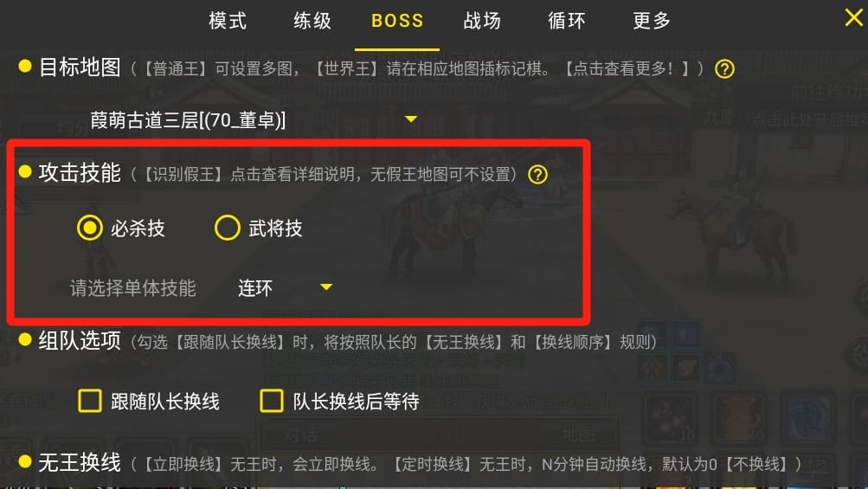Click 【点击查看更多！】 link text
The height and width of the screenshot is (489, 868).
626,68
